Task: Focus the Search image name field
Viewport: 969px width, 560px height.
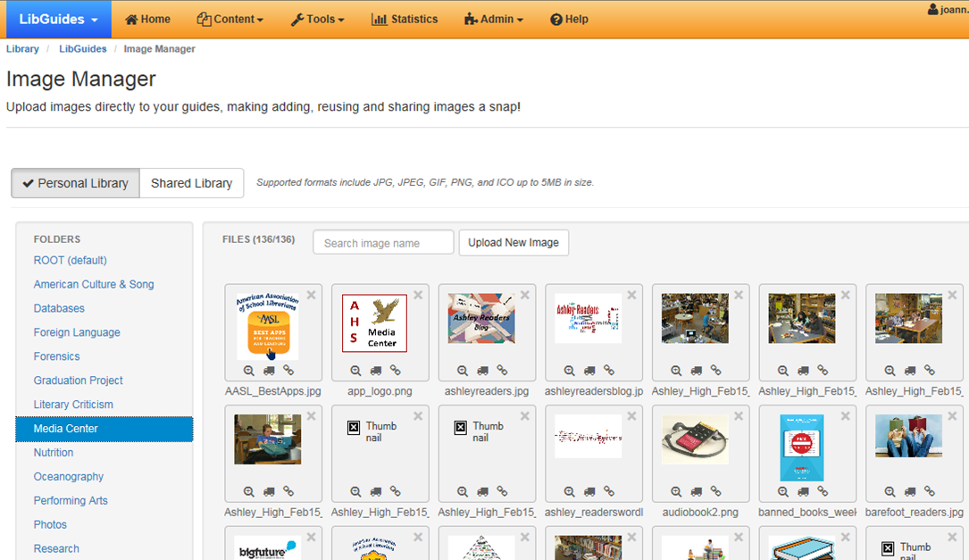Action: [383, 242]
